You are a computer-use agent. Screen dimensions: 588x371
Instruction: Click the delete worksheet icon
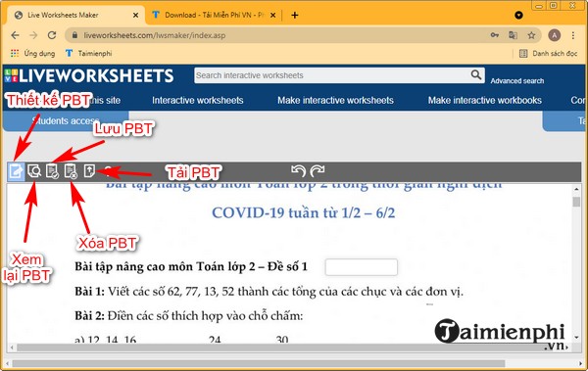pos(71,171)
